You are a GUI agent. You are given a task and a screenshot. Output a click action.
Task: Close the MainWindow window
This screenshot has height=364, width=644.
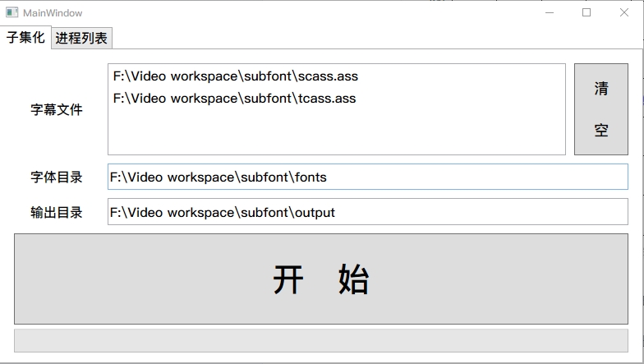pos(624,13)
